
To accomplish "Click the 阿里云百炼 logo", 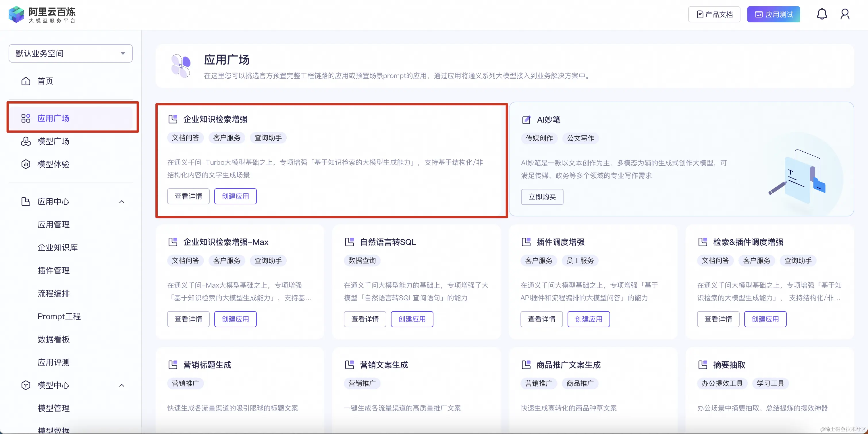I will point(42,14).
